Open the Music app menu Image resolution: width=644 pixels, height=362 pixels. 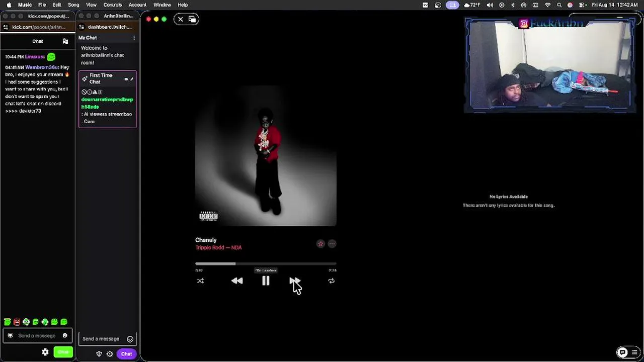point(25,5)
